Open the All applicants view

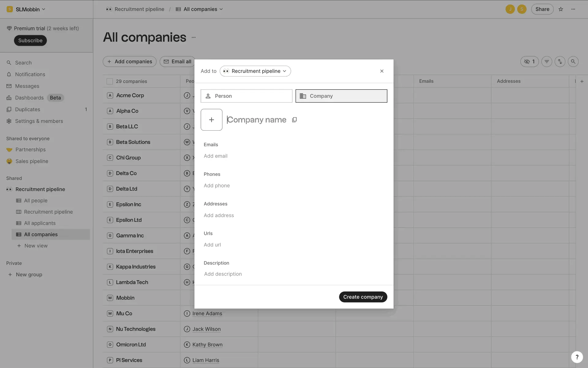[40, 223]
